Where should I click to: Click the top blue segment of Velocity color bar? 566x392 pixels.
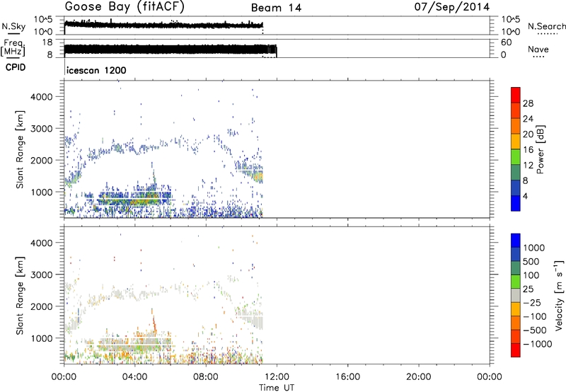tap(516, 241)
